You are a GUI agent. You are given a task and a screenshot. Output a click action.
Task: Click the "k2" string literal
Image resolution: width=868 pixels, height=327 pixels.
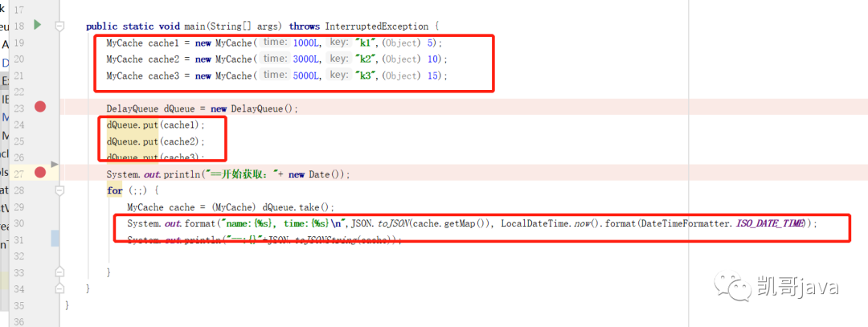click(365, 59)
